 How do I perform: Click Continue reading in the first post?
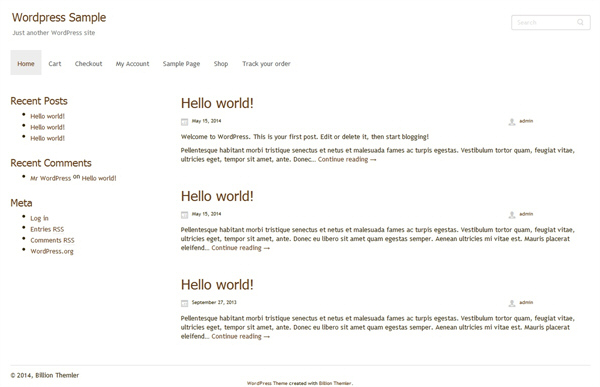point(347,159)
